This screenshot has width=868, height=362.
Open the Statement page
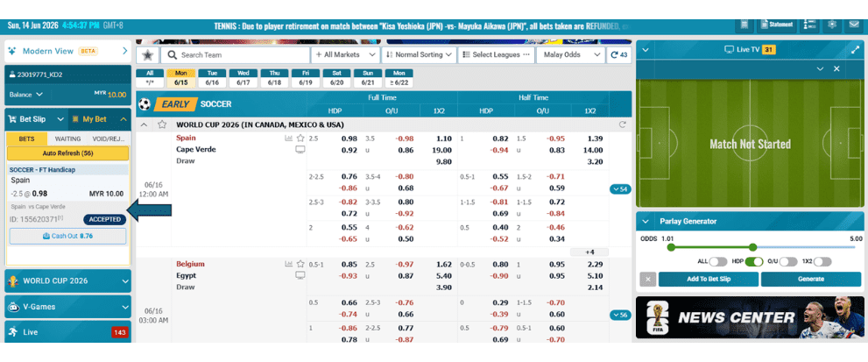click(x=777, y=25)
